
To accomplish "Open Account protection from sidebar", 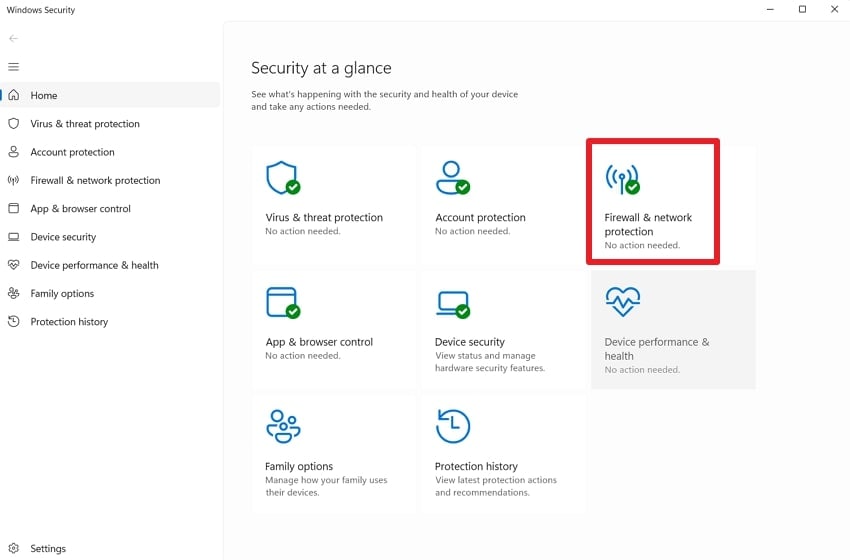I will click(x=110, y=152).
